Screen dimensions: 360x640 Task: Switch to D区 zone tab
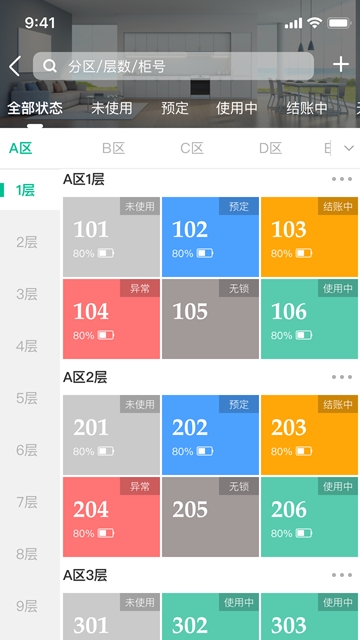click(270, 148)
